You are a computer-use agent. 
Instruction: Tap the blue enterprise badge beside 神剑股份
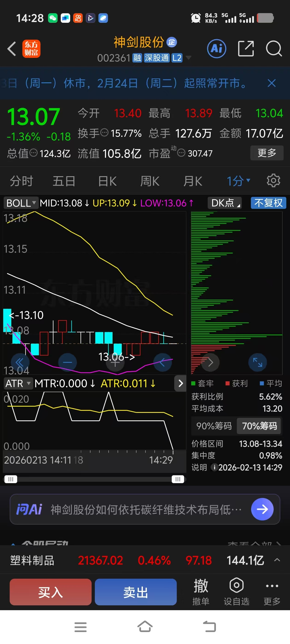point(172,42)
